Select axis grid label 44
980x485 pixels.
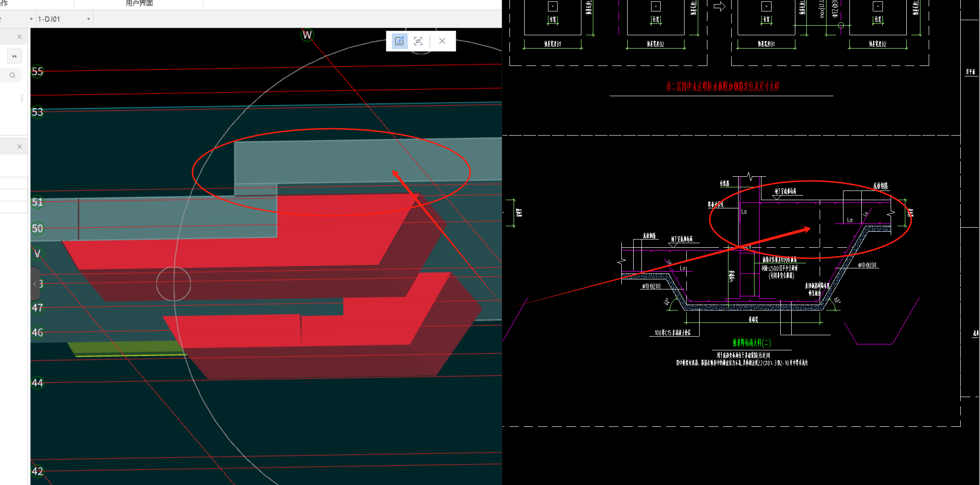[x=37, y=383]
